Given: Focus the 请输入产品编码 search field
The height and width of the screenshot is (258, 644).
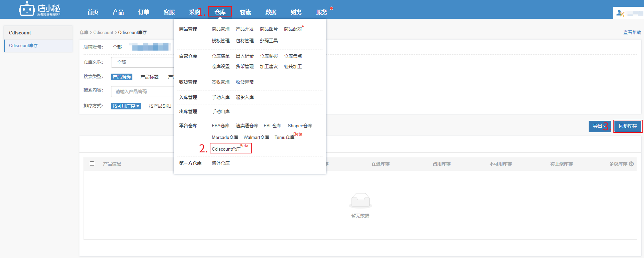Looking at the screenshot, I should 142,92.
